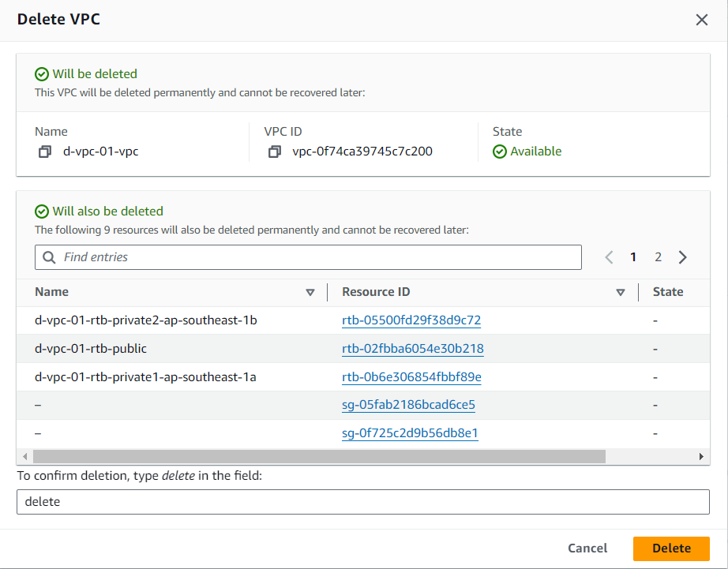Screen dimensions: 728x569
Task: Copy vpc-0f74ca39745c7c200 using the copy icon
Action: (x=274, y=151)
